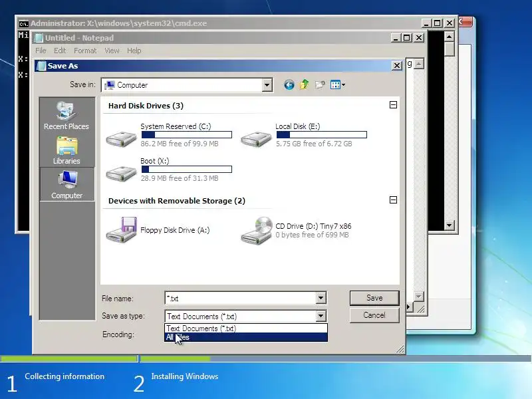The height and width of the screenshot is (399, 532).
Task: Collapse the Hard Disk Drives group
Action: 393,105
